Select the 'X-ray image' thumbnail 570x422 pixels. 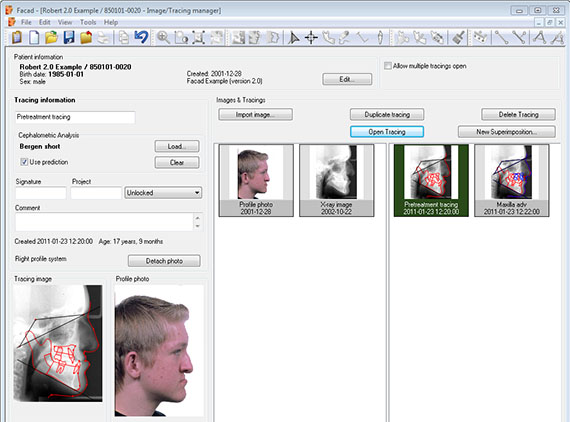[x=337, y=180]
